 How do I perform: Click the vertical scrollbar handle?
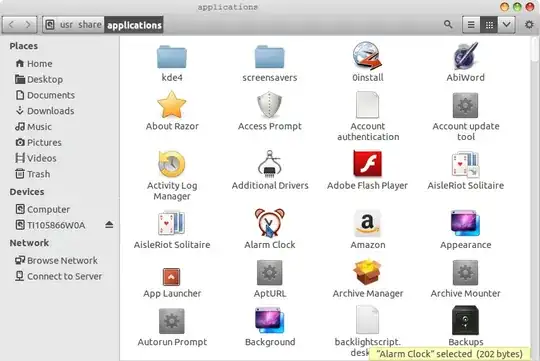point(534,50)
